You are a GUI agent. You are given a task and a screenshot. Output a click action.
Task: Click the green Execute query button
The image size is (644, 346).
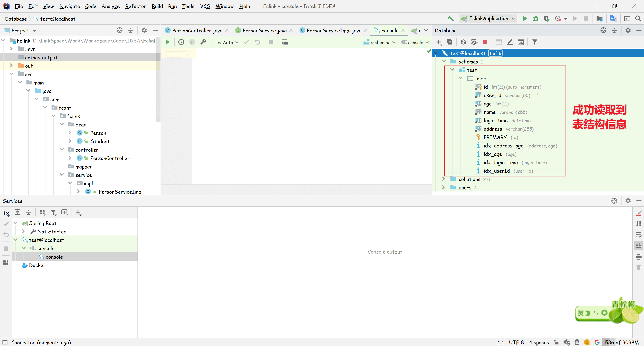168,42
